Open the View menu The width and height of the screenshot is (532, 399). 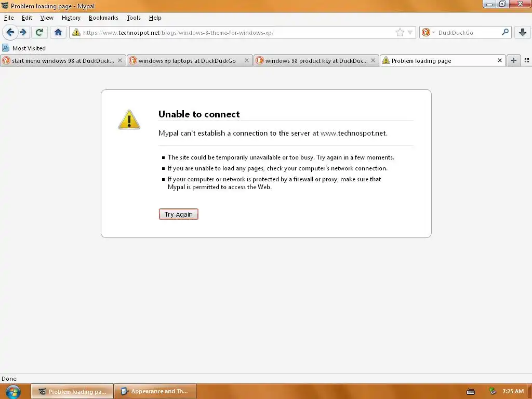47,18
